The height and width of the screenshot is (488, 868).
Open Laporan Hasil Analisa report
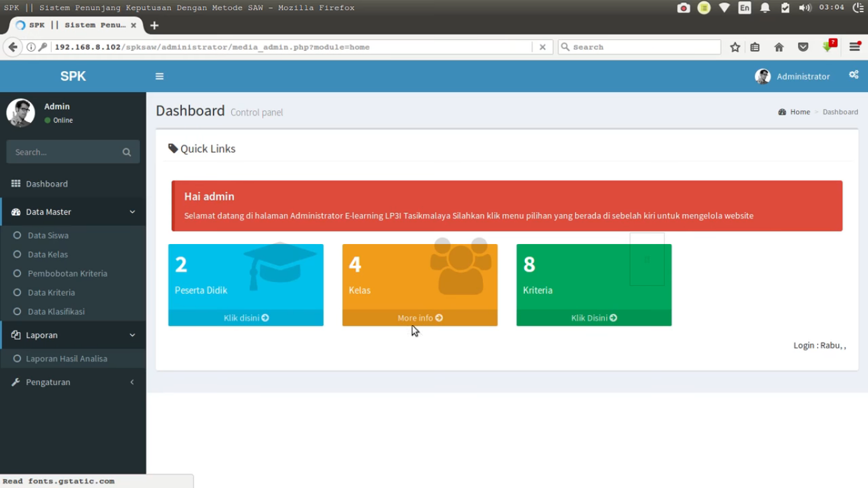(66, 358)
